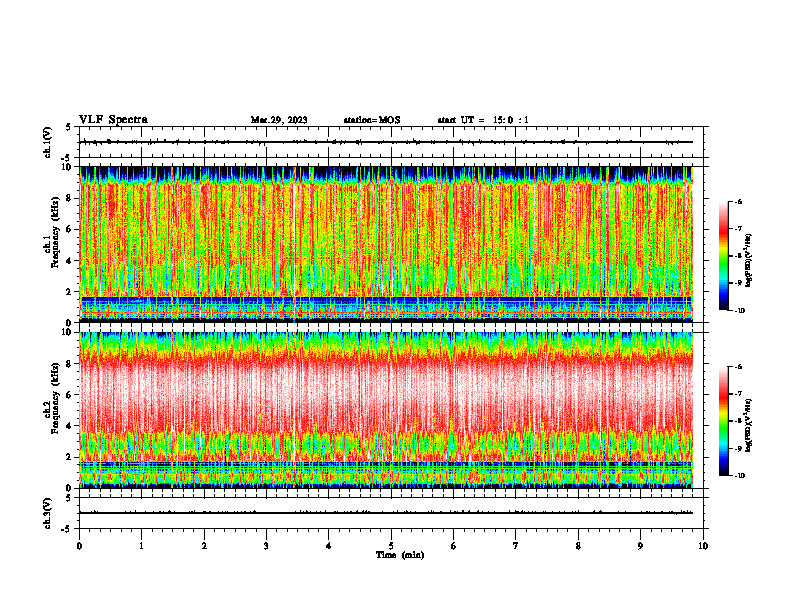Click time axis tick label "3"
This screenshot has width=792, height=612.
pos(266,546)
